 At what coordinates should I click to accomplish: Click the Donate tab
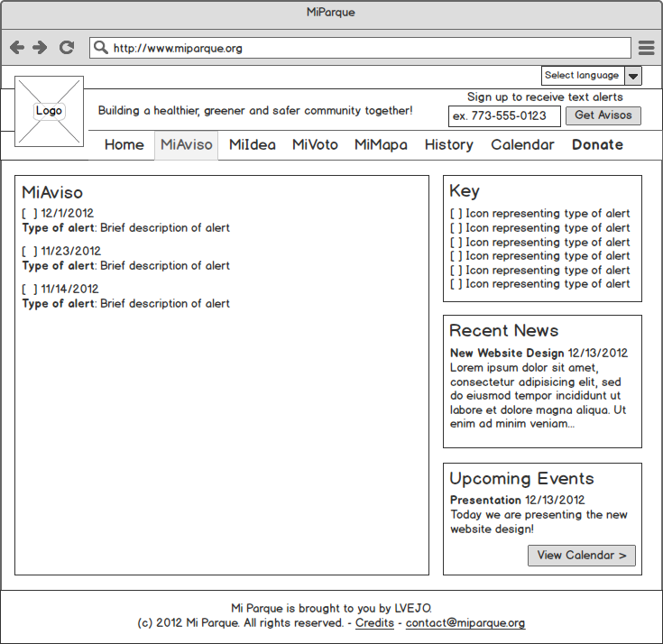[597, 144]
